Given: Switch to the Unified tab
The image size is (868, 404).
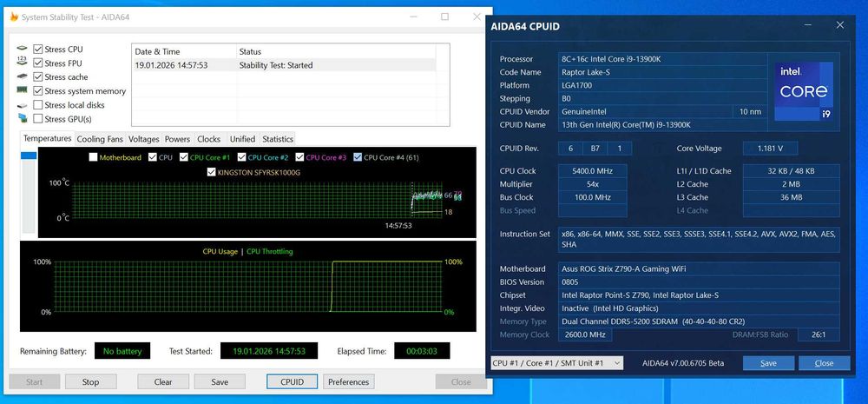Looking at the screenshot, I should (x=242, y=139).
